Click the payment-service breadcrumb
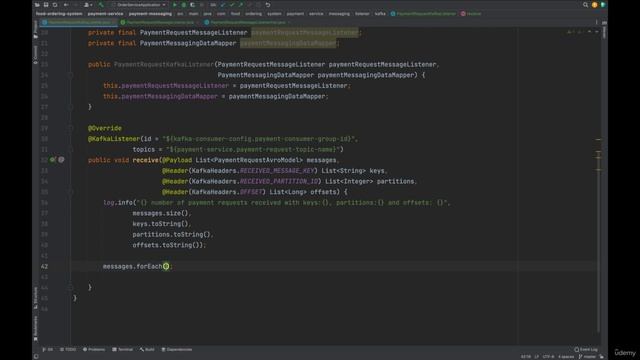 [x=105, y=14]
